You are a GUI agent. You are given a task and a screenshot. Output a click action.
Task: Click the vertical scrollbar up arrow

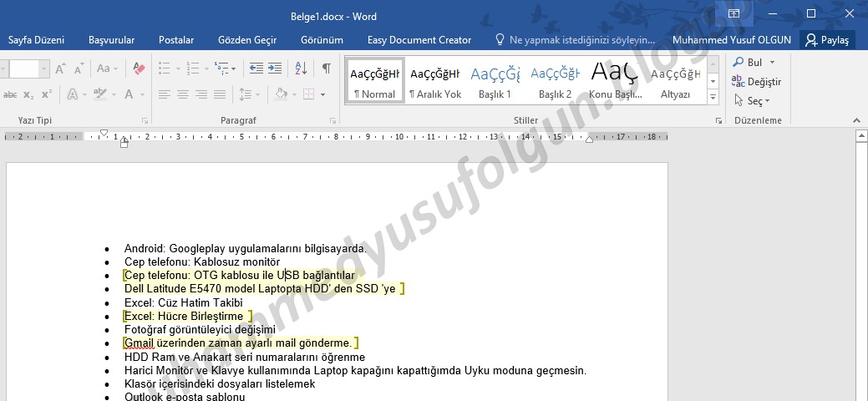[861, 135]
